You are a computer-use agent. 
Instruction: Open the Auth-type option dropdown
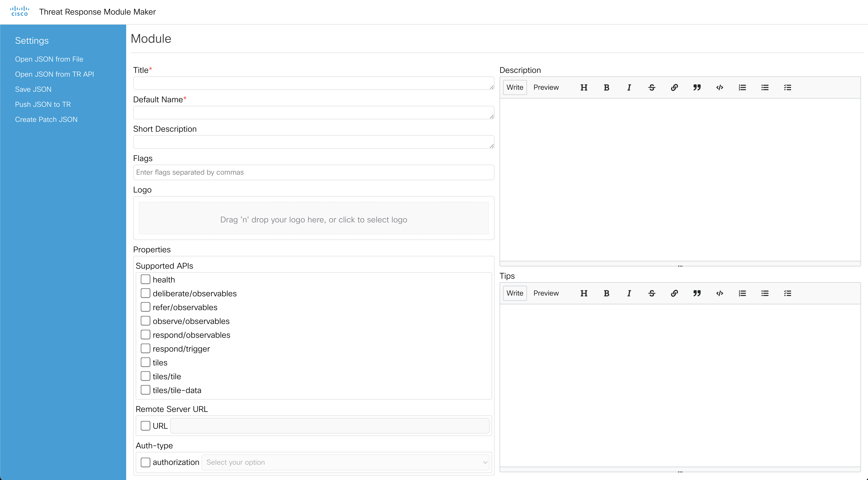(x=345, y=462)
